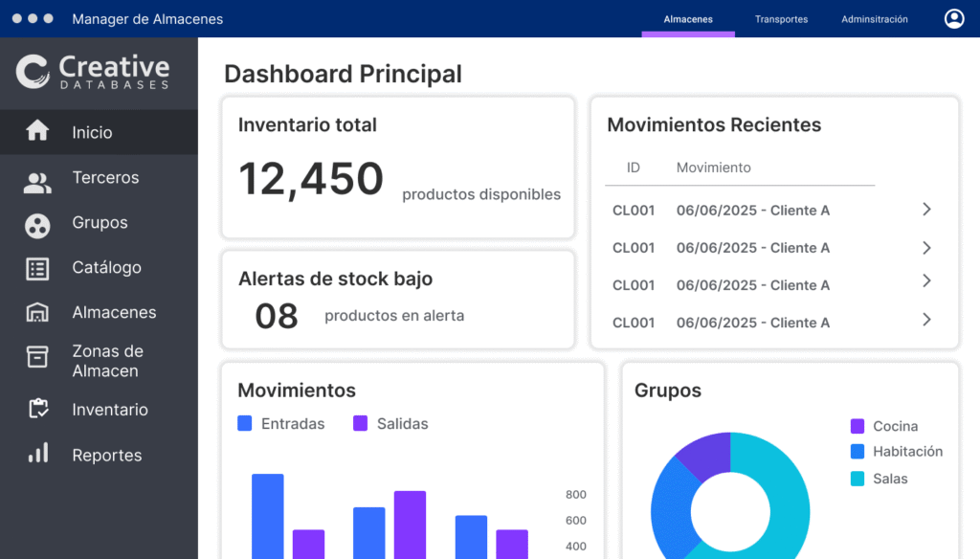This screenshot has width=980, height=559.
Task: Expand the first CL001 movement row chevron
Action: pos(925,210)
